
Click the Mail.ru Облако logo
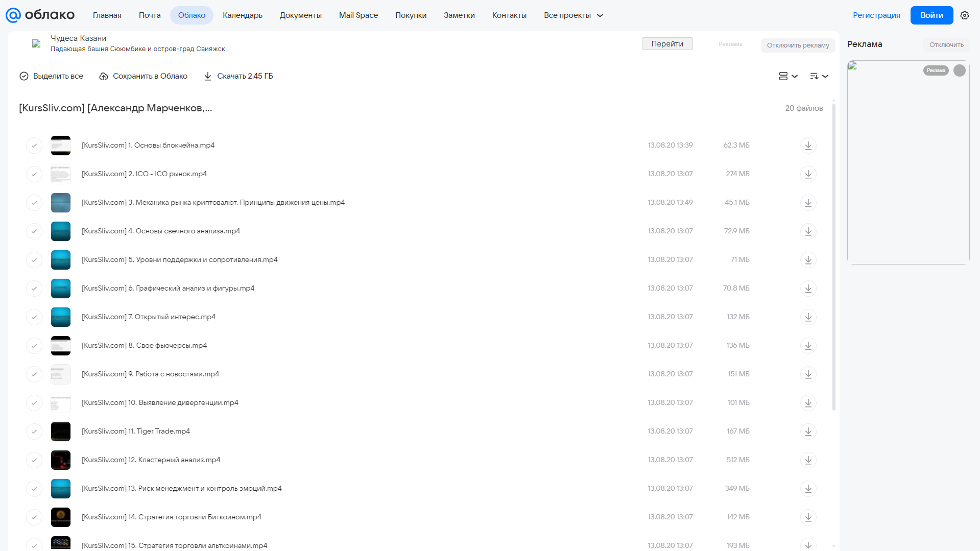pos(40,15)
